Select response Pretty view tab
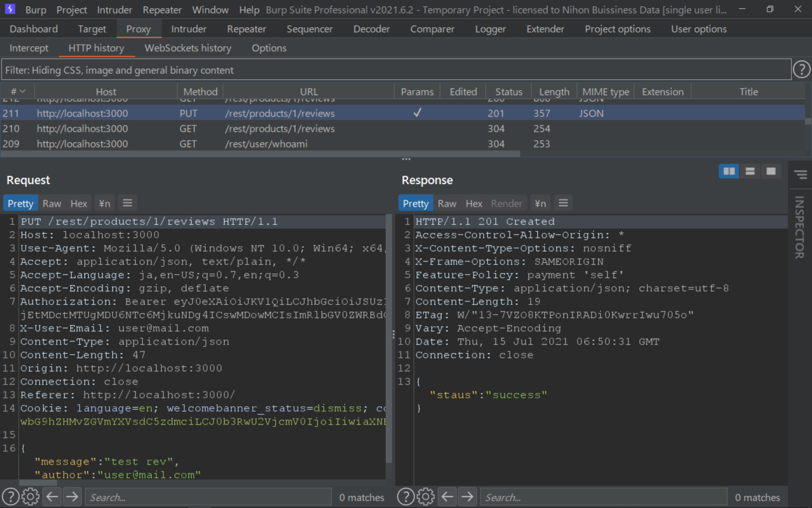This screenshot has width=812, height=508. point(415,203)
